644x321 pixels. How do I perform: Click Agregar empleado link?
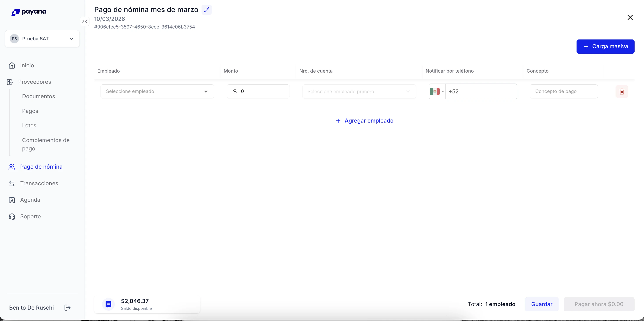(364, 121)
